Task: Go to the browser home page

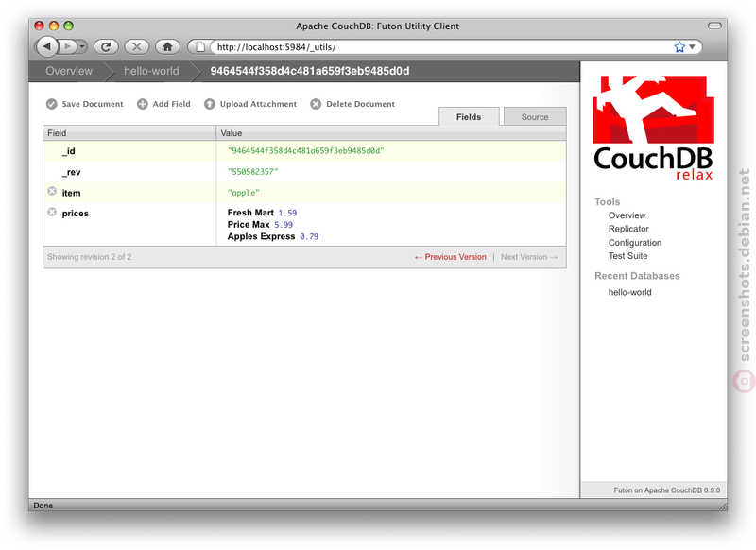Action: click(x=168, y=46)
